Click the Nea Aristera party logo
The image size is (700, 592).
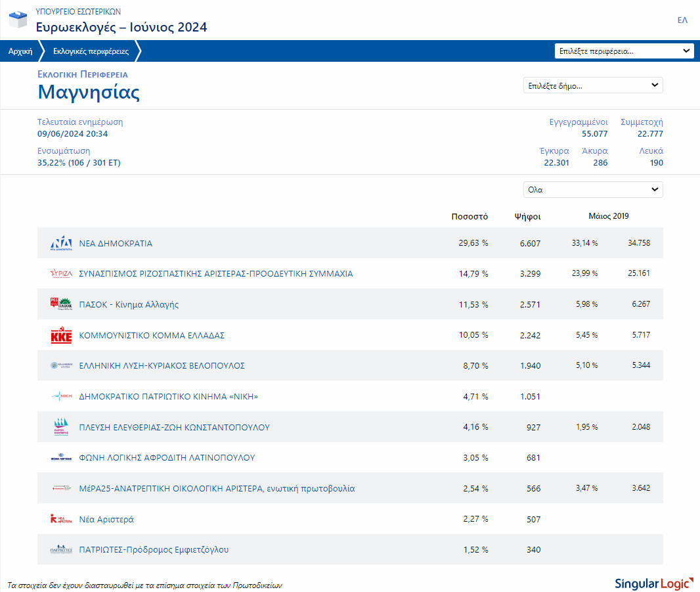click(x=61, y=518)
